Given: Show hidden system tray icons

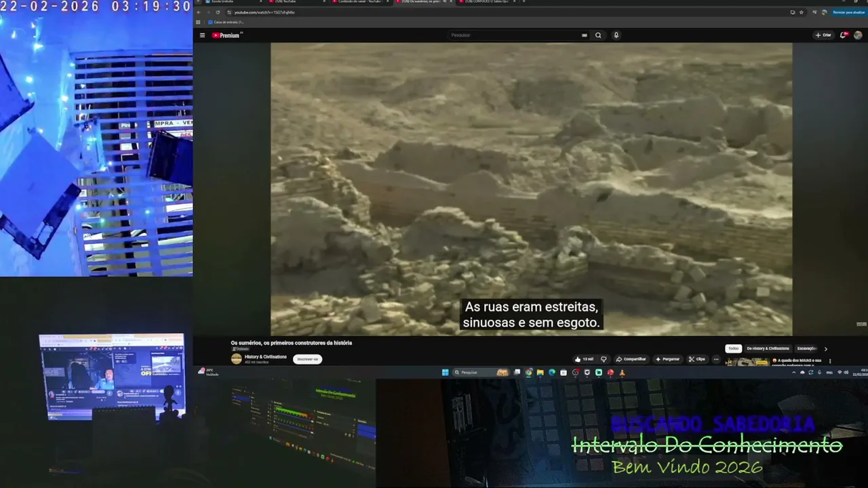Looking at the screenshot, I should pyautogui.click(x=795, y=372).
